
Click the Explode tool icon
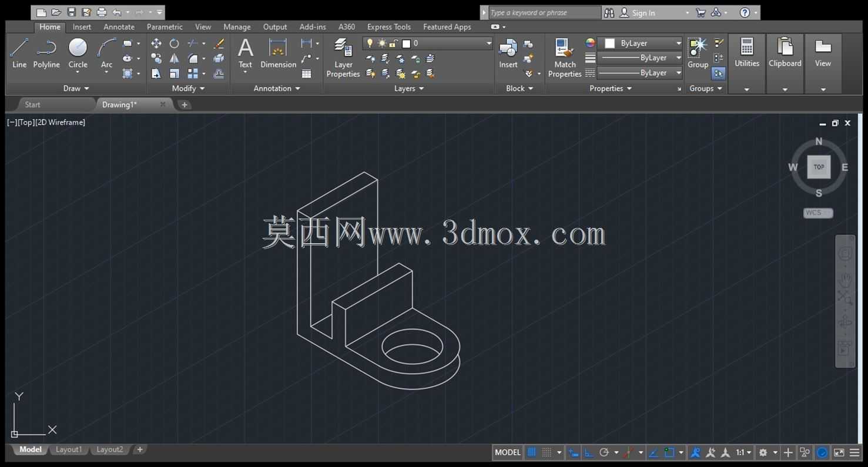[x=219, y=58]
